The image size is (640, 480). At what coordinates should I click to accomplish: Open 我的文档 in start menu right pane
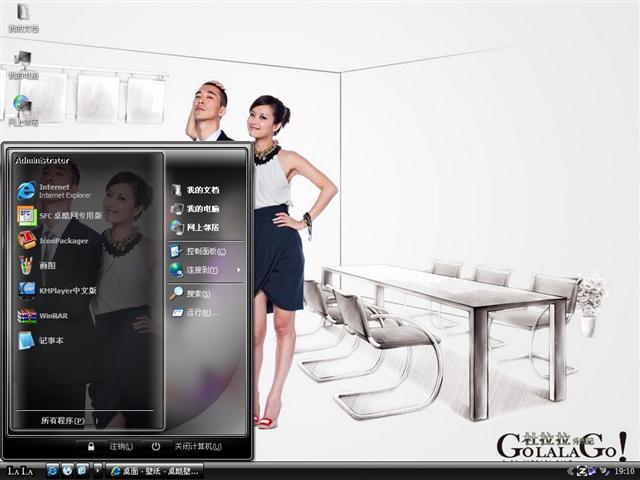tap(195, 190)
